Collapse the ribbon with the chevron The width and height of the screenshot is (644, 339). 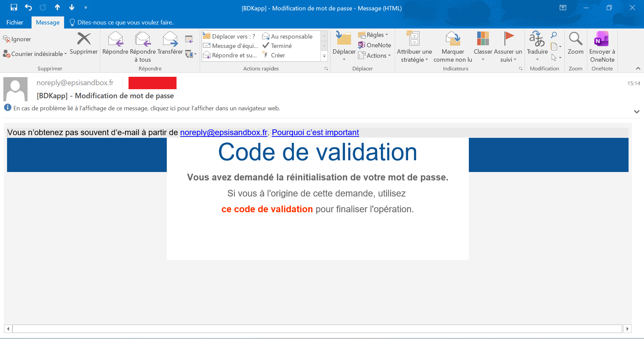(638, 68)
